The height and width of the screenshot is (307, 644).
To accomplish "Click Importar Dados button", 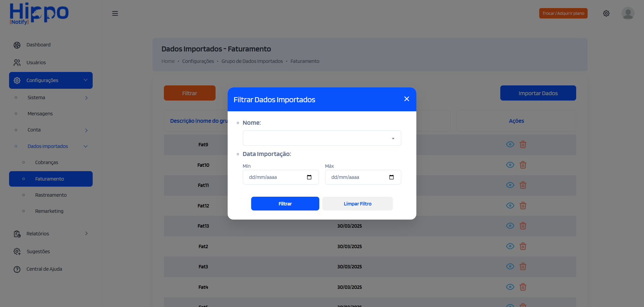I will click(x=538, y=93).
